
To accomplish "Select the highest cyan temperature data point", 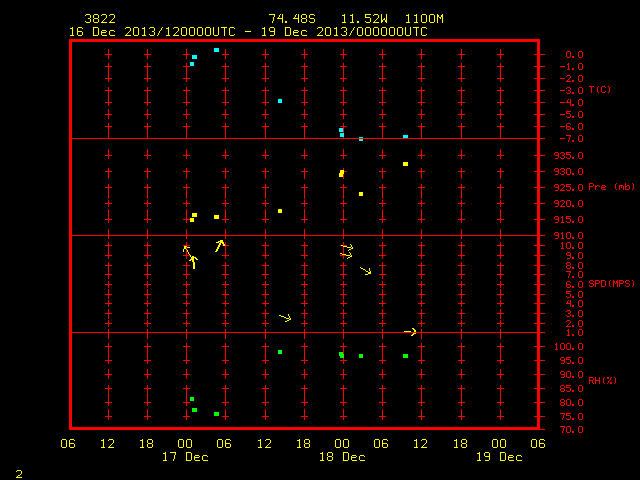I will click(x=216, y=50).
